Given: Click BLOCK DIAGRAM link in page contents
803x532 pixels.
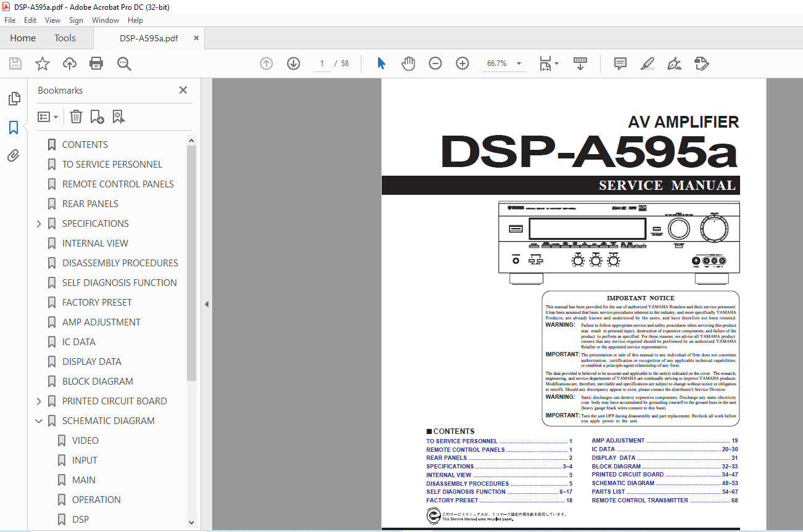Looking at the screenshot, I should [664, 467].
